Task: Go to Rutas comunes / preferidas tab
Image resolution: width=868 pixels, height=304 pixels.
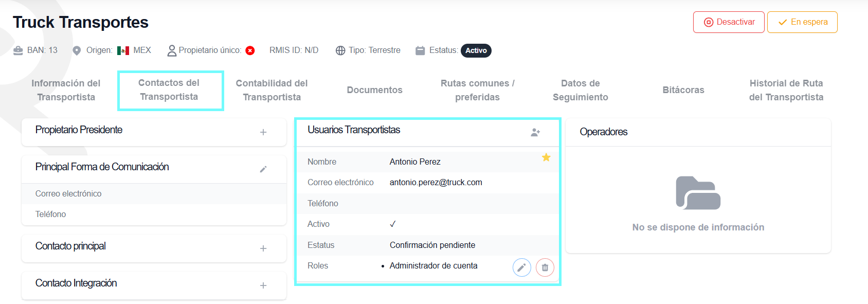Action: (x=477, y=90)
